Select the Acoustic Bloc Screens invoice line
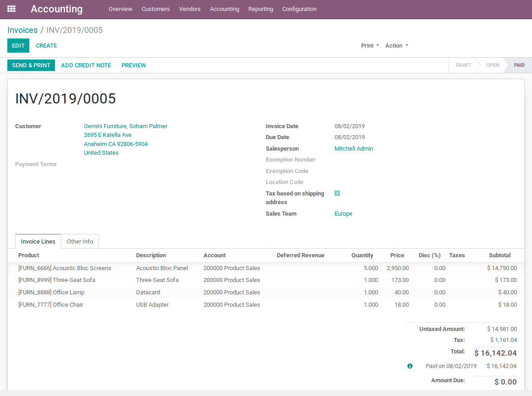 click(x=65, y=268)
